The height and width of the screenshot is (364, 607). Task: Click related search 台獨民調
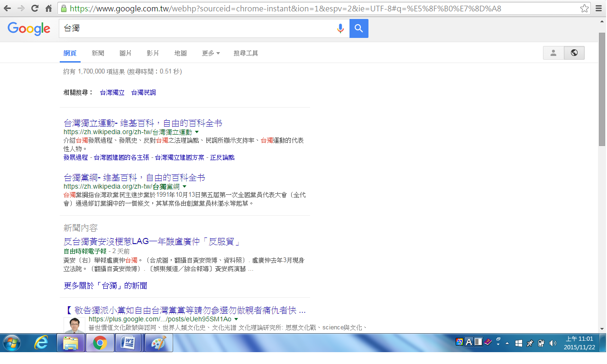(143, 92)
